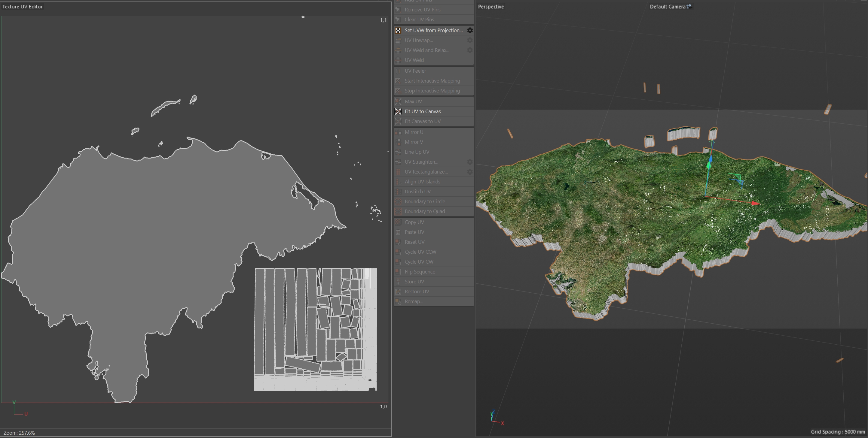
Task: Open Set UVW from Projection settings gear
Action: [x=470, y=30]
